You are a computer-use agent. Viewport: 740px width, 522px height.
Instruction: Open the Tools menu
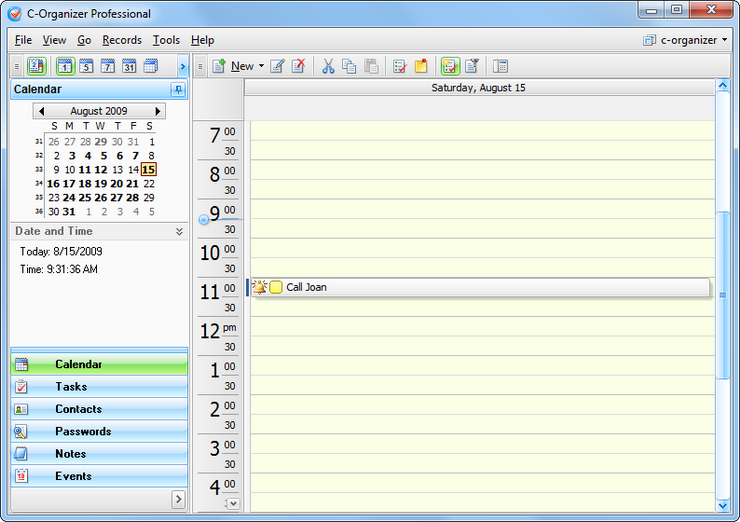click(166, 40)
